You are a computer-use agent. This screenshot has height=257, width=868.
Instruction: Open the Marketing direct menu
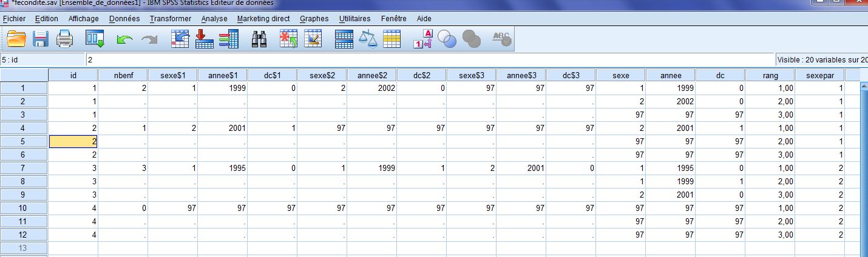tap(263, 19)
